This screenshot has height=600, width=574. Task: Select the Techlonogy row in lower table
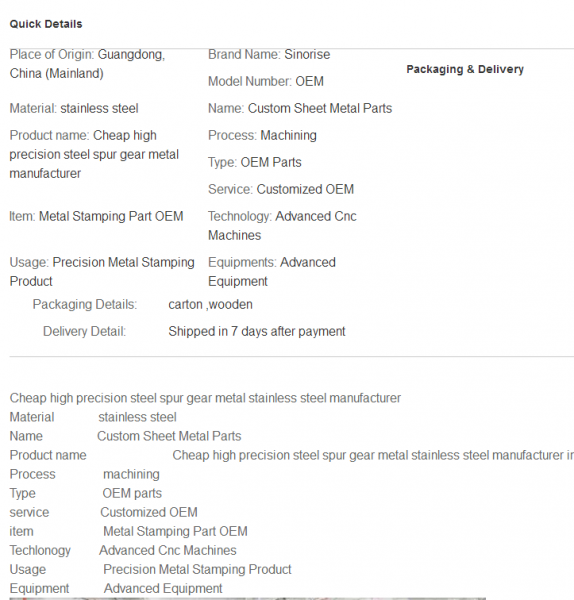click(123, 550)
